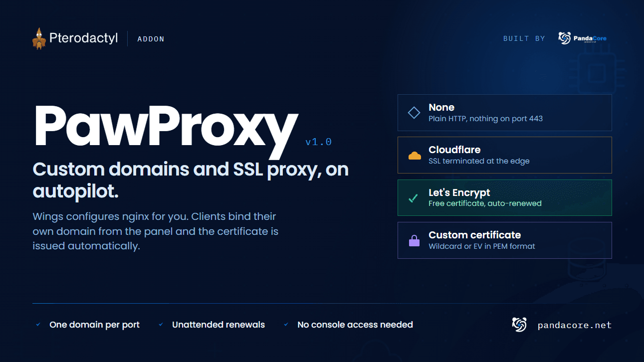The image size is (644, 362).
Task: Select the None SSL option card
Action: click(504, 113)
